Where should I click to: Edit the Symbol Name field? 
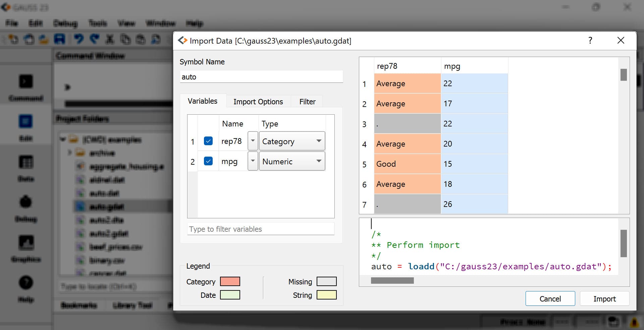[x=261, y=77]
